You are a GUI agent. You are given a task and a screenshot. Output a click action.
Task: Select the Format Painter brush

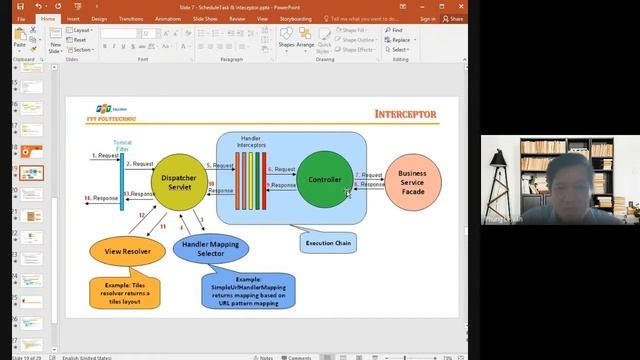point(33,49)
